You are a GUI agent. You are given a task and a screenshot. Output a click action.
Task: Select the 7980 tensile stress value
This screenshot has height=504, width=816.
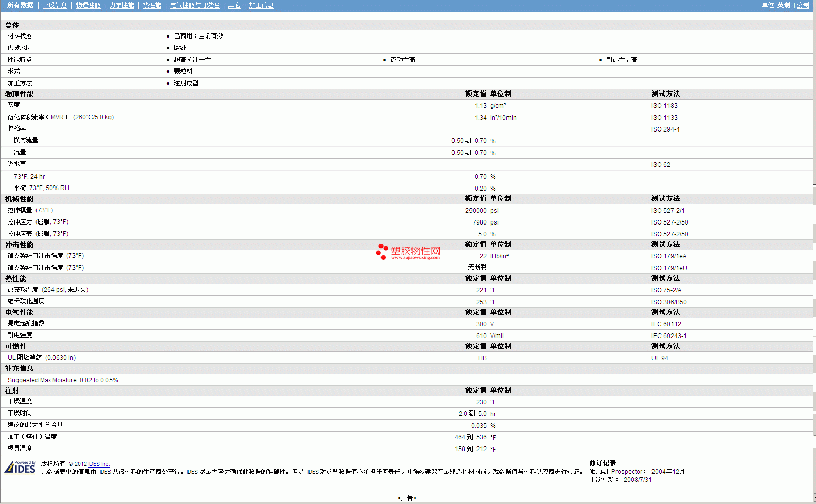coord(480,222)
